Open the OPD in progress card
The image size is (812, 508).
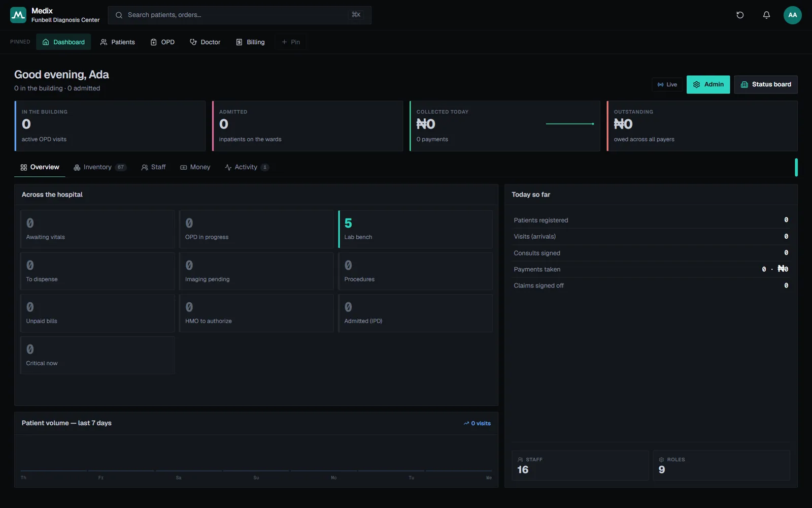[x=256, y=229]
